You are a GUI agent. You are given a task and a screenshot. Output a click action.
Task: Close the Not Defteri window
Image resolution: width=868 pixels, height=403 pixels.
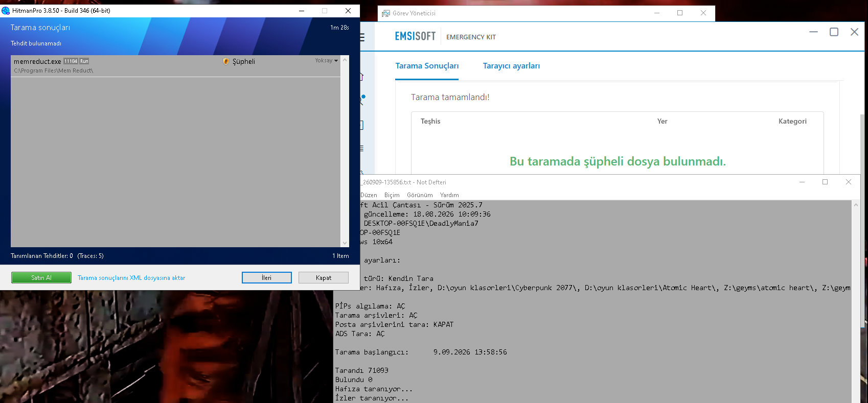849,182
